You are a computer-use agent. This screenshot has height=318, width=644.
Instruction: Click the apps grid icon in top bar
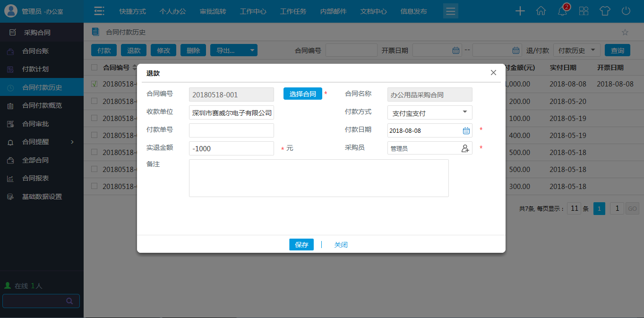(583, 10)
